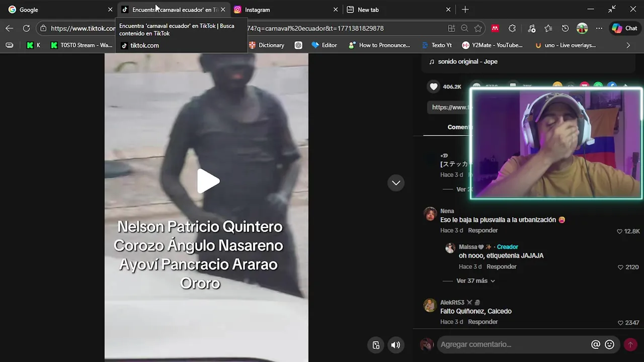644x362 pixels.
Task: Open Maissa's profile avatar
Action: [450, 248]
